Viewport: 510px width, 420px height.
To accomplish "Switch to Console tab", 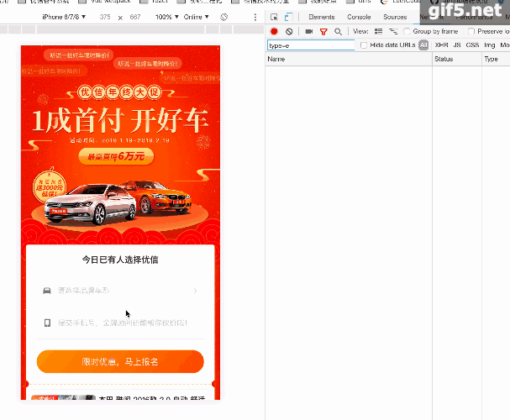I will [x=359, y=17].
